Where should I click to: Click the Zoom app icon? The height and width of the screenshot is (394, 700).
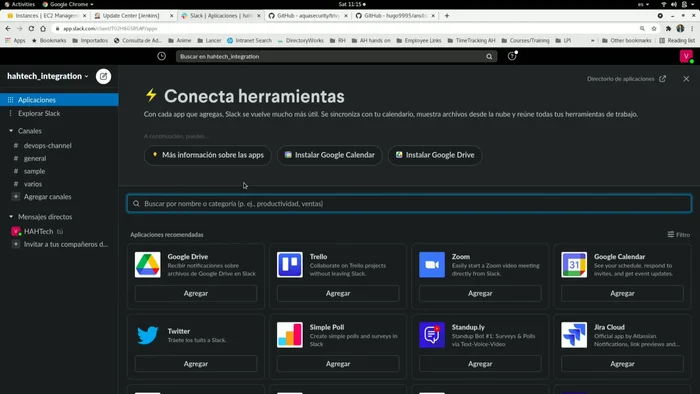[x=432, y=265]
